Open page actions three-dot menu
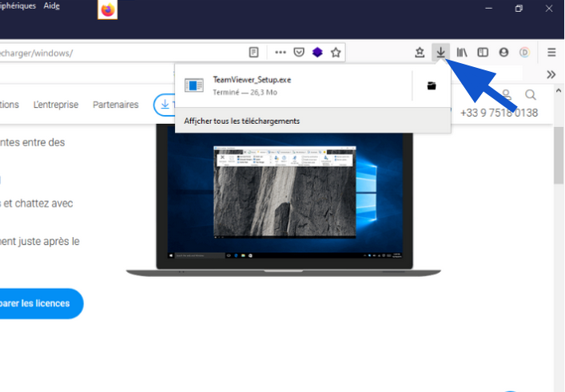565x392 pixels. click(x=281, y=53)
